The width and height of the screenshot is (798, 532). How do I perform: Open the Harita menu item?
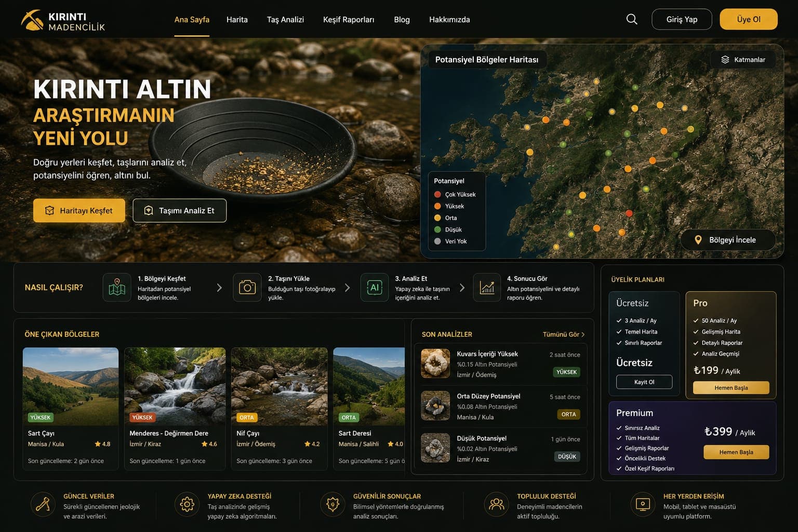237,20
